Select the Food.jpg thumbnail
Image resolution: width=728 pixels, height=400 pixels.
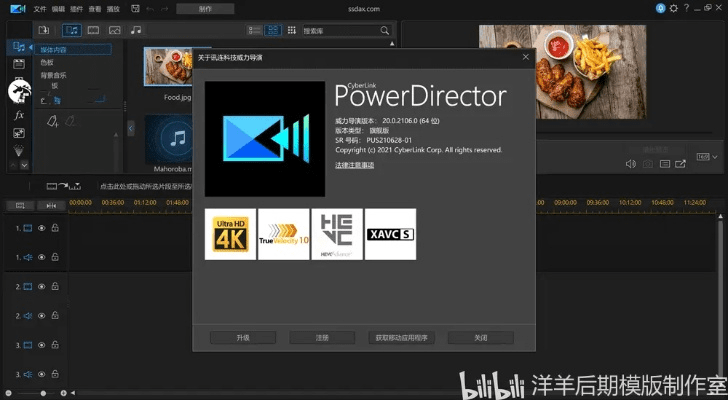[x=168, y=66]
